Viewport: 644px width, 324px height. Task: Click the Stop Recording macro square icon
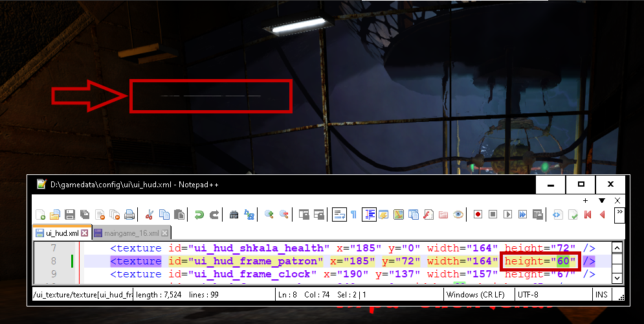[493, 214]
